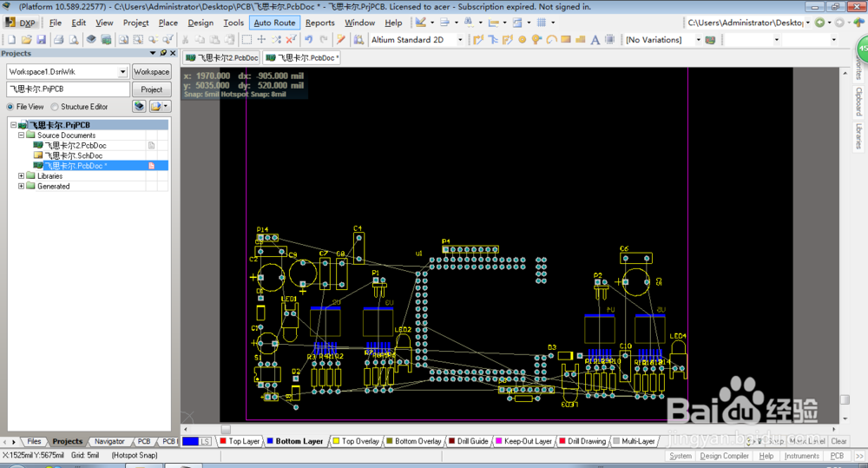
Task: Click the blue current layer color swatch
Action: click(x=190, y=441)
